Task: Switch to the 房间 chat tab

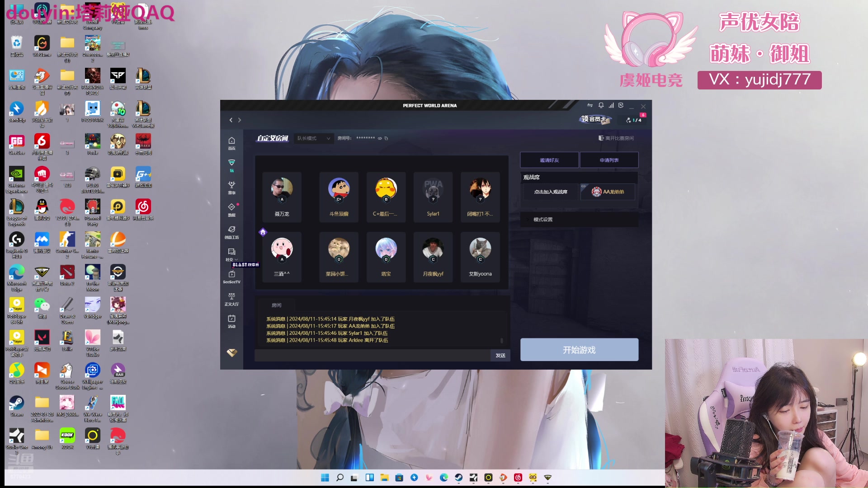Action: click(276, 305)
